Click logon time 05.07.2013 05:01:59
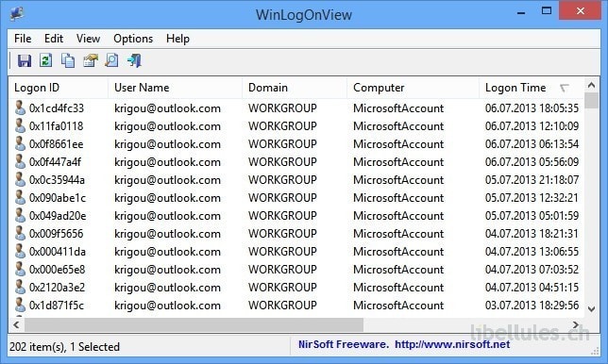Screen dimensions: 608x364 (x=532, y=216)
